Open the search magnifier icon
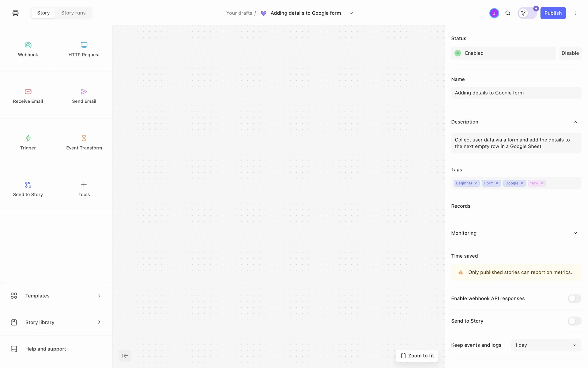Screen dimensions: 588x368 pos(508,13)
